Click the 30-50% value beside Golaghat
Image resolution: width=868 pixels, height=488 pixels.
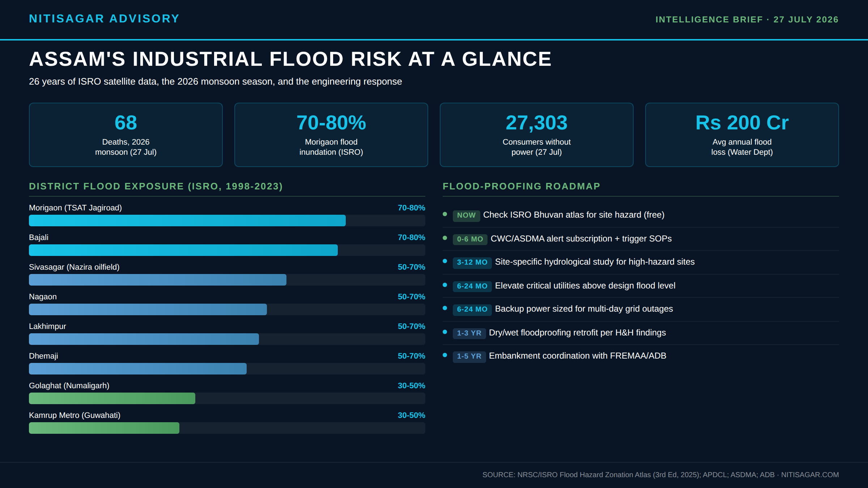click(x=411, y=386)
